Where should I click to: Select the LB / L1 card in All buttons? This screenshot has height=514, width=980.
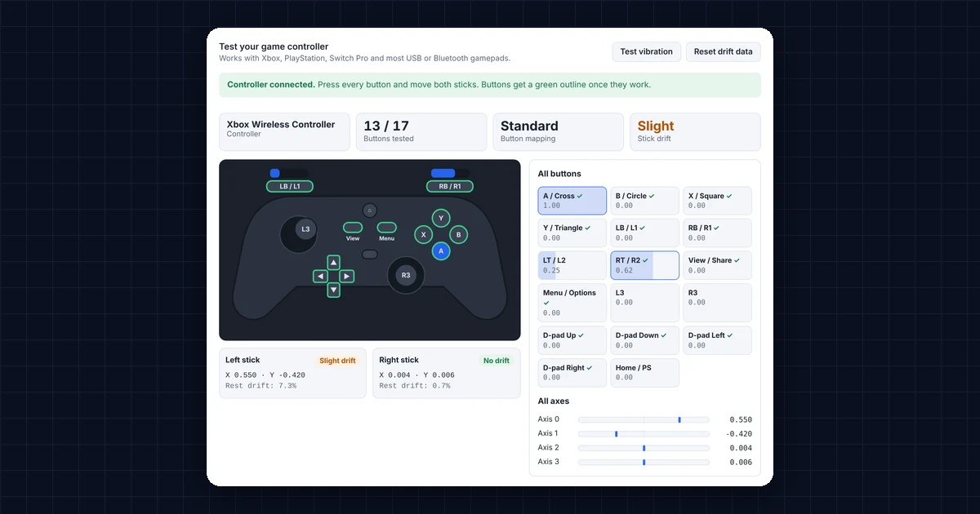645,233
